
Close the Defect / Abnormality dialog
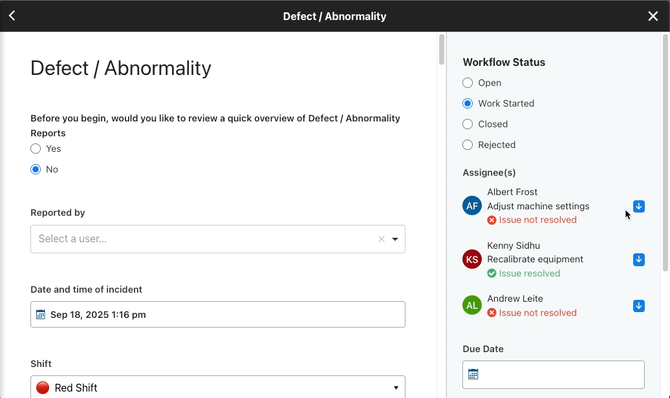653,16
